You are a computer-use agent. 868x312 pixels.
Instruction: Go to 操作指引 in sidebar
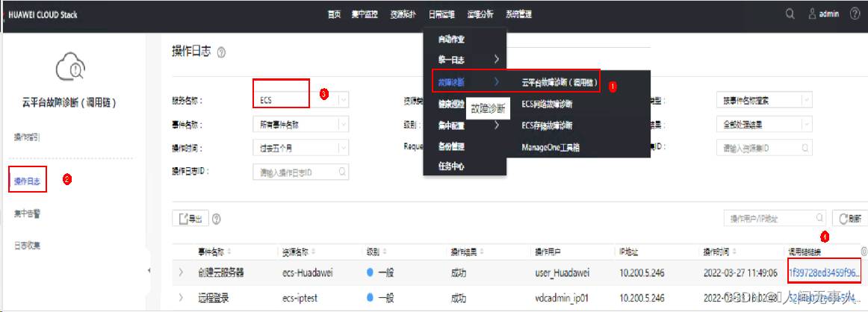(26, 138)
